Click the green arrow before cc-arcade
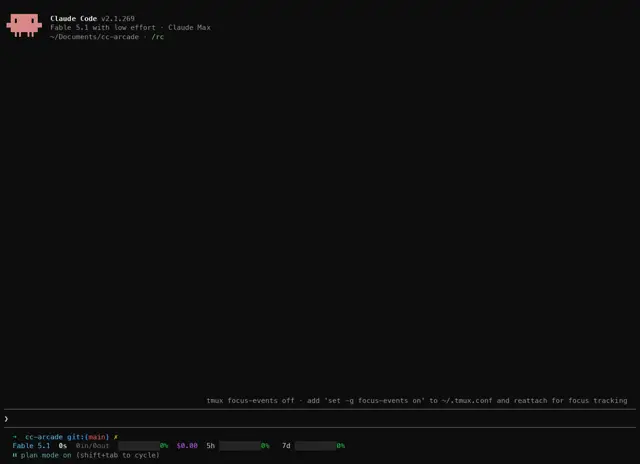 pyautogui.click(x=15, y=437)
